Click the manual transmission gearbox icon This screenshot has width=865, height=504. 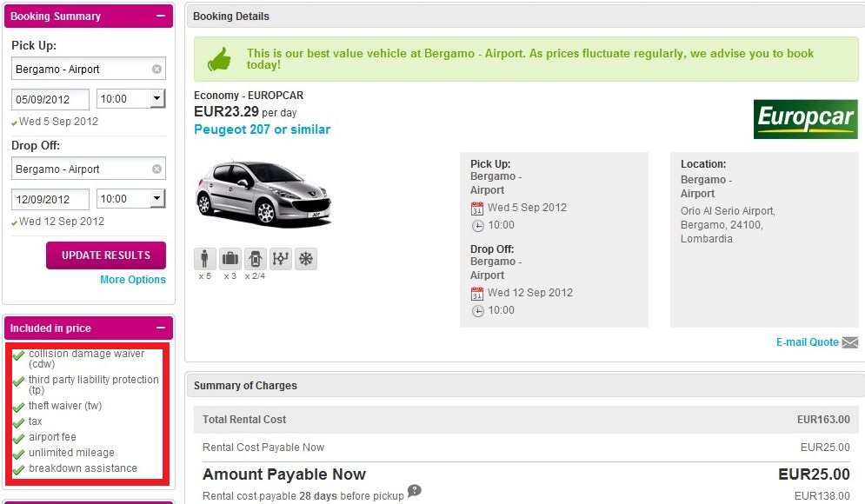(x=280, y=258)
